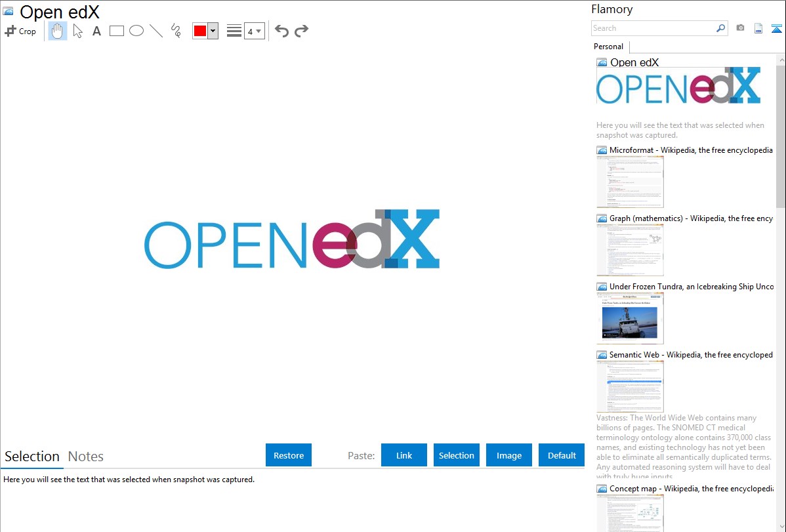Open the Graph (mathematics) snapshot thumbnail
The height and width of the screenshot is (532, 786).
point(630,250)
